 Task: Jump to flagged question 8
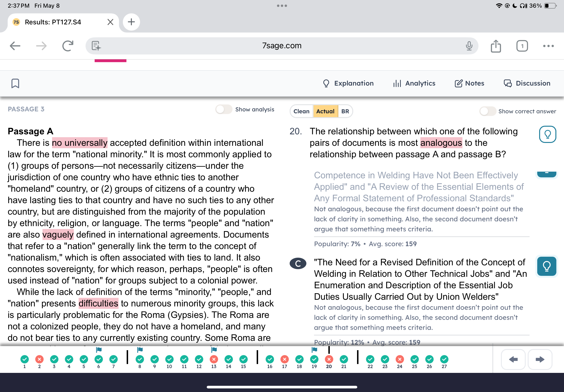click(x=140, y=359)
